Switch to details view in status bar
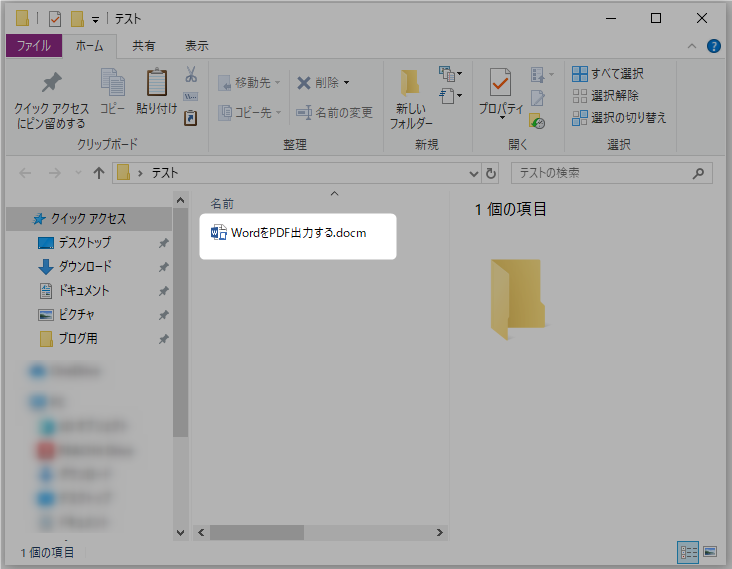Viewport: 732px width, 569px height. (688, 551)
